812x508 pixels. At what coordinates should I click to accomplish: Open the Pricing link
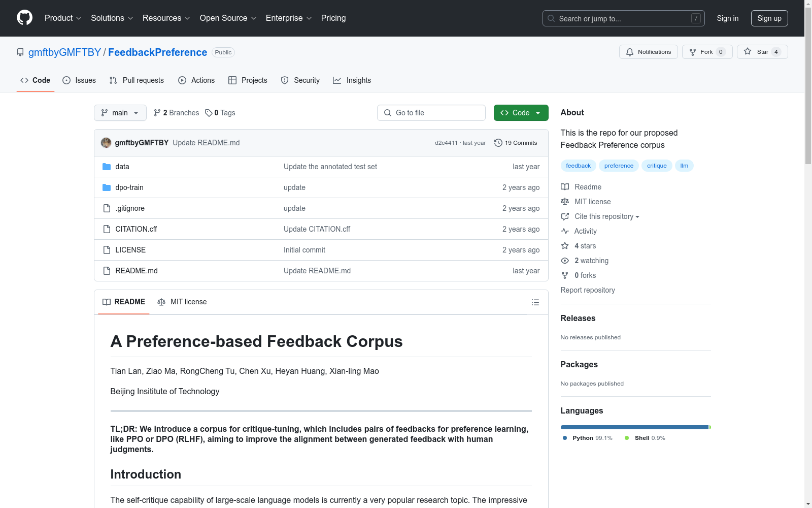click(333, 18)
